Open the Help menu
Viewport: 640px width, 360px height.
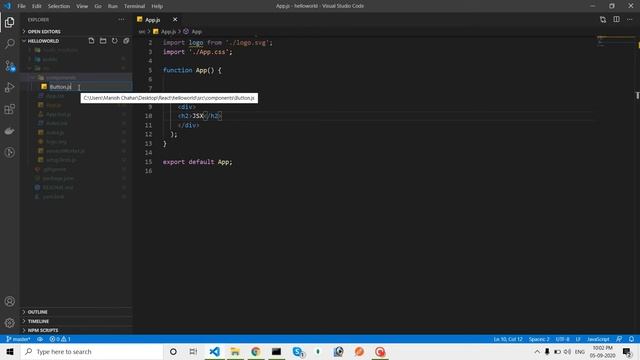click(157, 6)
